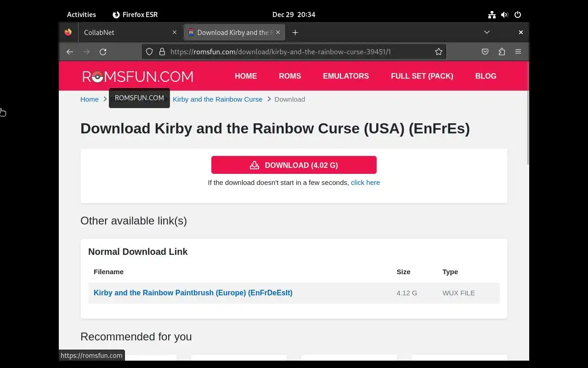This screenshot has height=368, width=588.
Task: Close the CollabNet tab
Action: pyautogui.click(x=174, y=32)
